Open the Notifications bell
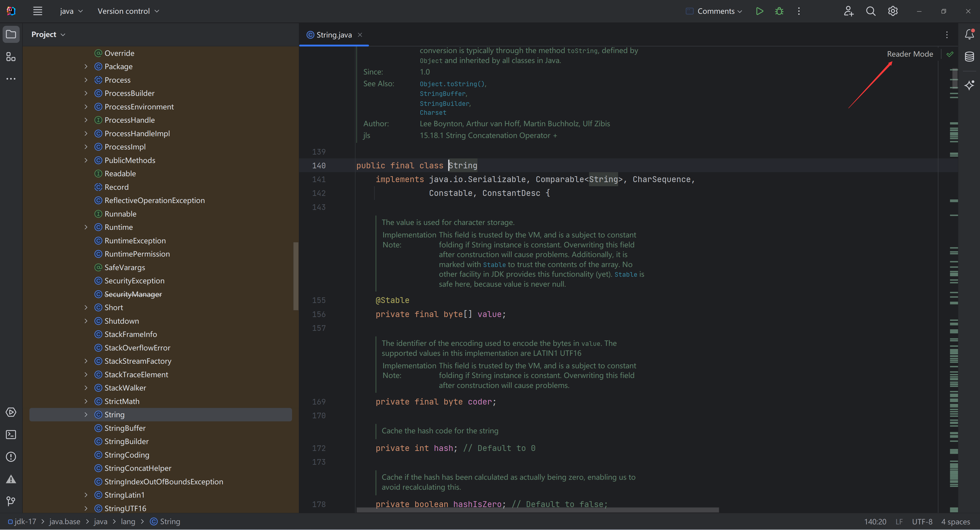The image size is (980, 530). click(x=969, y=34)
